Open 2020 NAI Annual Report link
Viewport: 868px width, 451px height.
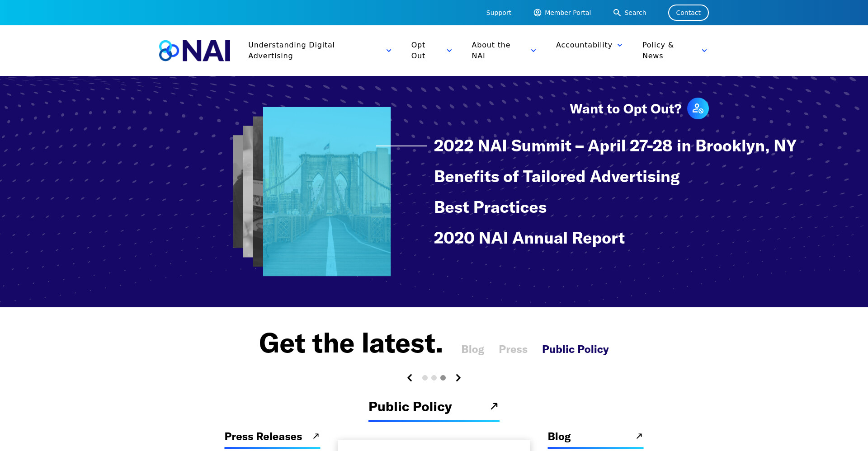(529, 238)
